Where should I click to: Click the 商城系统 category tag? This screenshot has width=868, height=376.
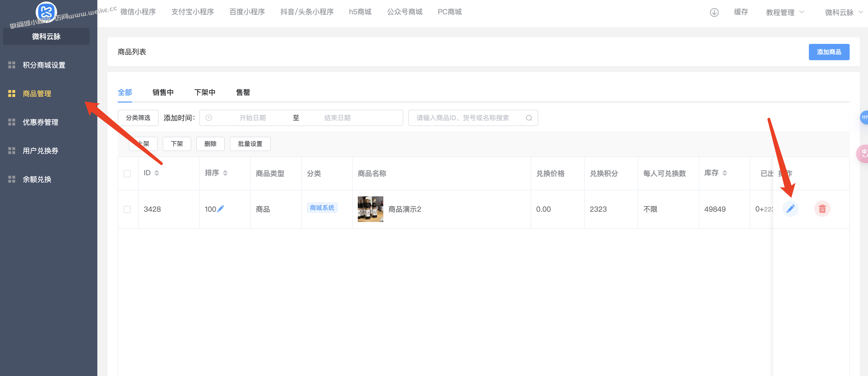322,207
